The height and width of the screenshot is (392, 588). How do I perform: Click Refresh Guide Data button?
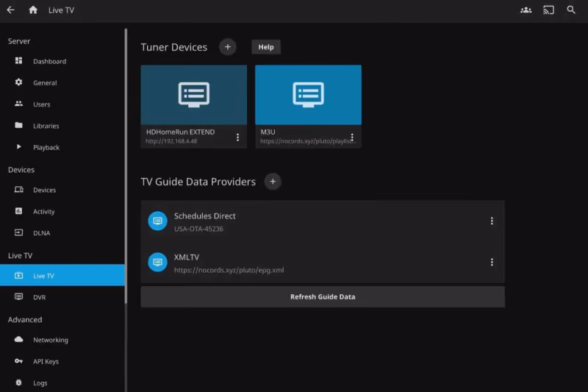click(323, 296)
